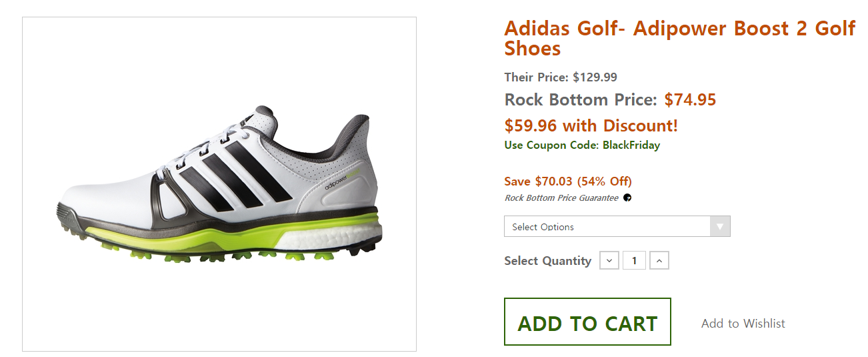
Task: Click the Add to Wishlist link
Action: point(743,324)
